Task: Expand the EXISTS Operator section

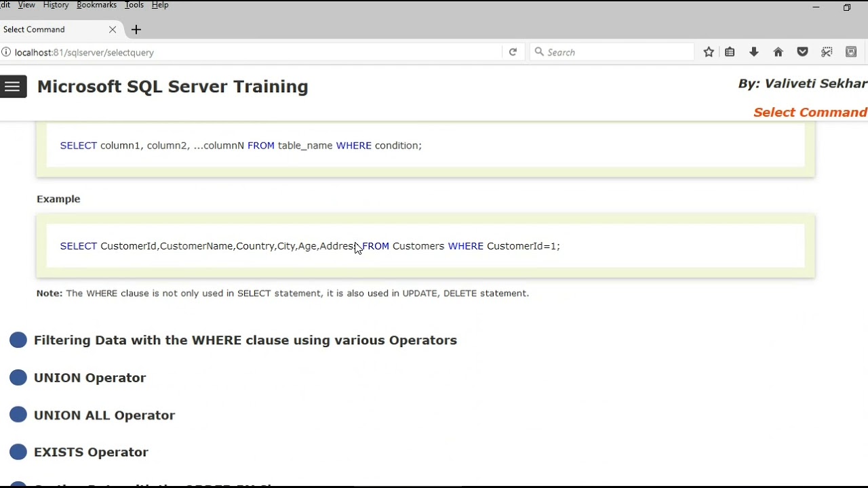Action: click(91, 452)
